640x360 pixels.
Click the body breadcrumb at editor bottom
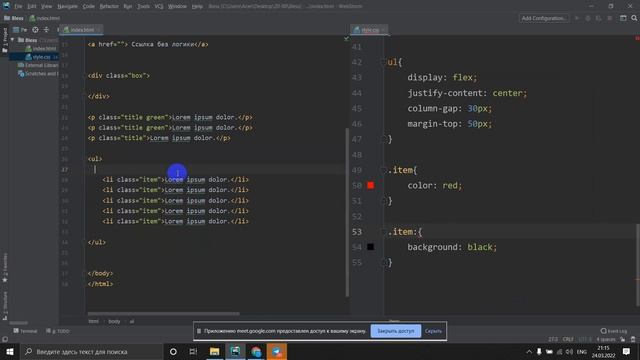coord(114,322)
